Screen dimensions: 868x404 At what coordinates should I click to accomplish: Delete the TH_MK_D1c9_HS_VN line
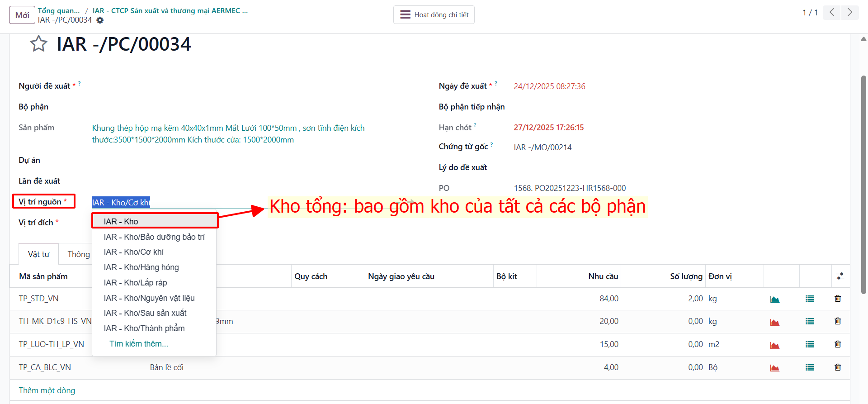click(838, 321)
